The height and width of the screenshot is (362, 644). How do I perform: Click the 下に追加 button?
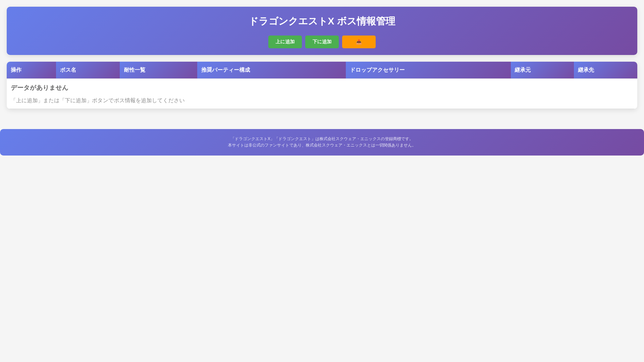(x=322, y=42)
